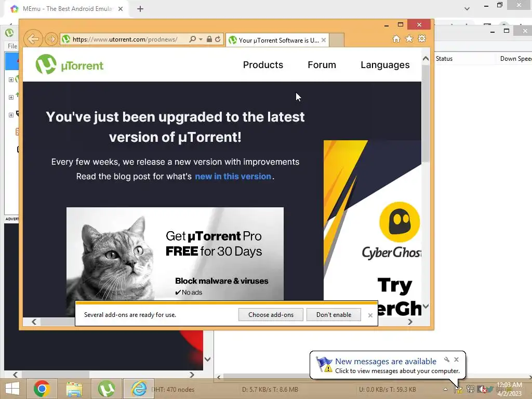Click the download speed 'D: 5.7 KB/s' status

pyautogui.click(x=270, y=390)
